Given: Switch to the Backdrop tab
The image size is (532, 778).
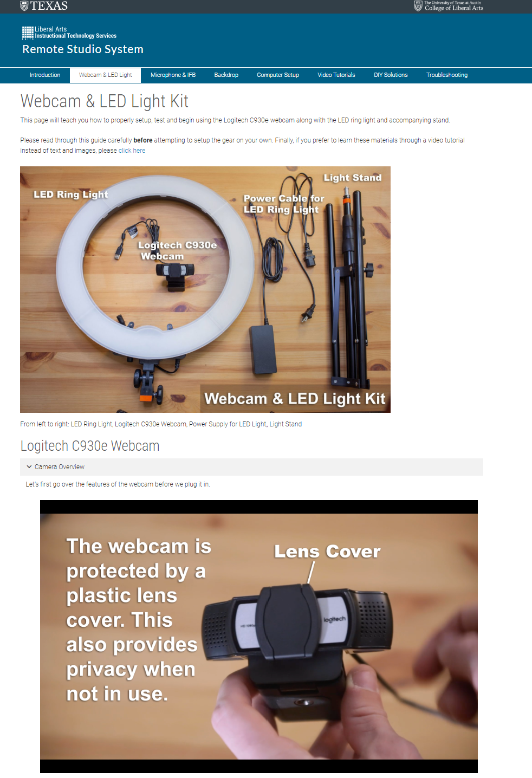Looking at the screenshot, I should (226, 75).
